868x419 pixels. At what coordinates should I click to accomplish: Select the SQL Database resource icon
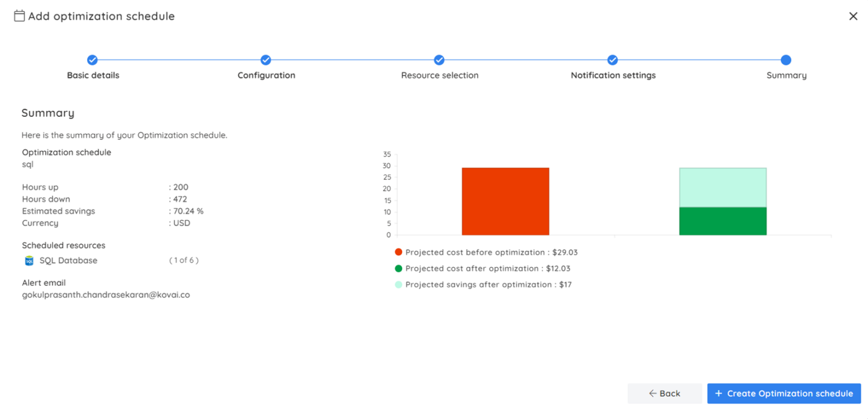[x=29, y=260]
